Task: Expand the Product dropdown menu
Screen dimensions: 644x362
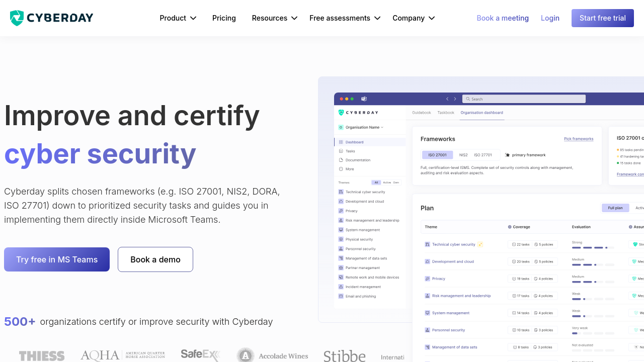Action: tap(178, 18)
